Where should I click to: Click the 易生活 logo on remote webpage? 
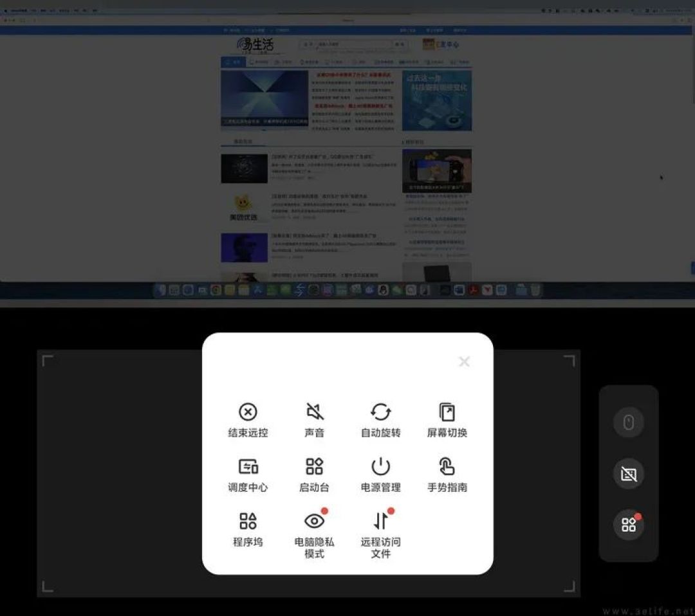click(x=255, y=45)
